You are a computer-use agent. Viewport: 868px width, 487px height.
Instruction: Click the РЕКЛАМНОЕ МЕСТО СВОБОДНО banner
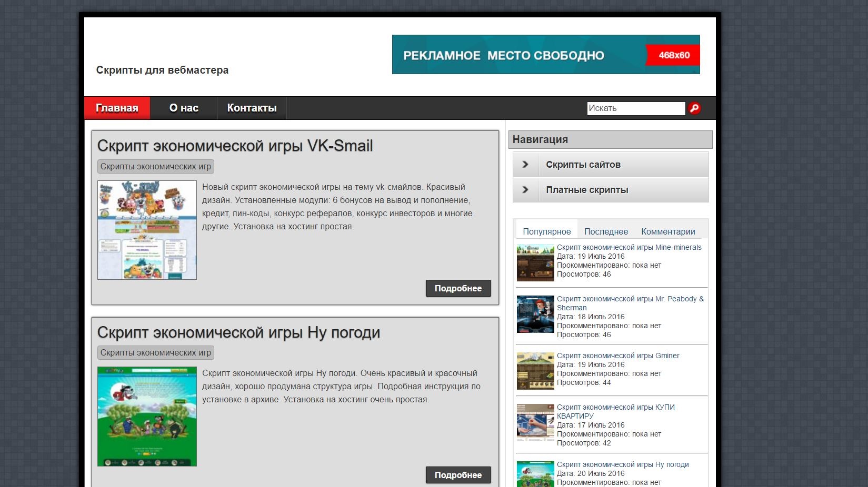pos(546,55)
